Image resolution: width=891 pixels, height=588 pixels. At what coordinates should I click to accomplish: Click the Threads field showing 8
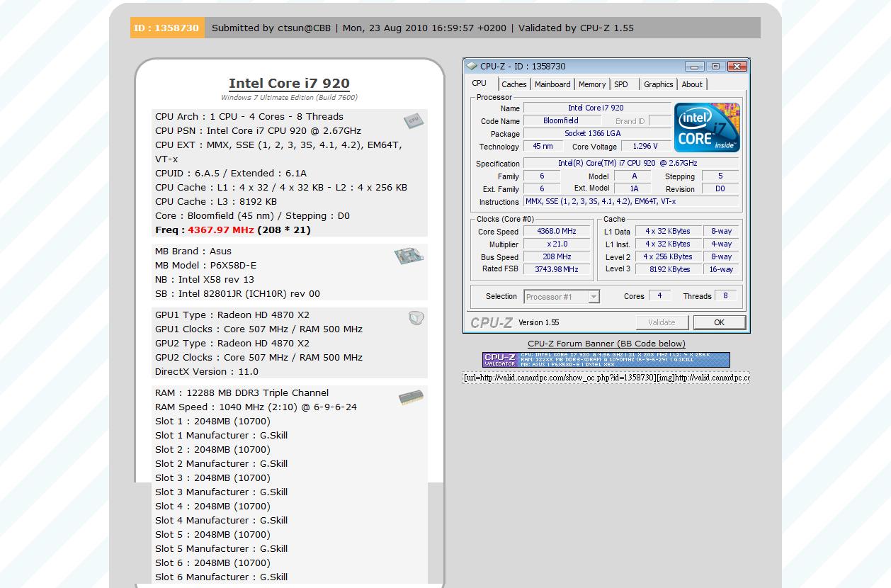tap(725, 296)
